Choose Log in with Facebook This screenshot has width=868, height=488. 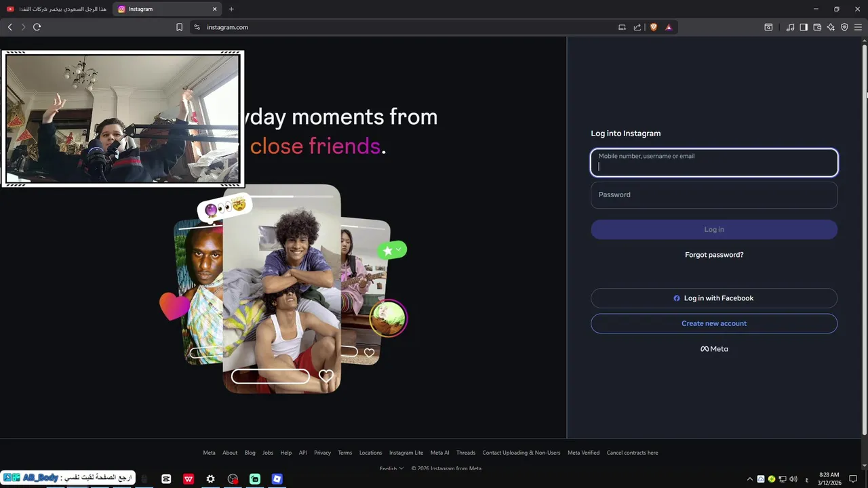(x=714, y=298)
